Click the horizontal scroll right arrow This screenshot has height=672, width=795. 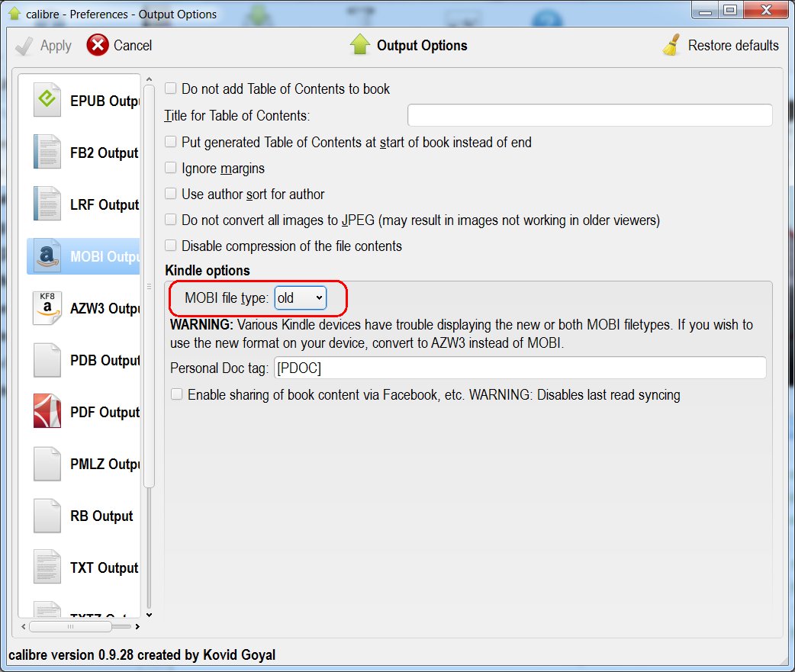[137, 626]
